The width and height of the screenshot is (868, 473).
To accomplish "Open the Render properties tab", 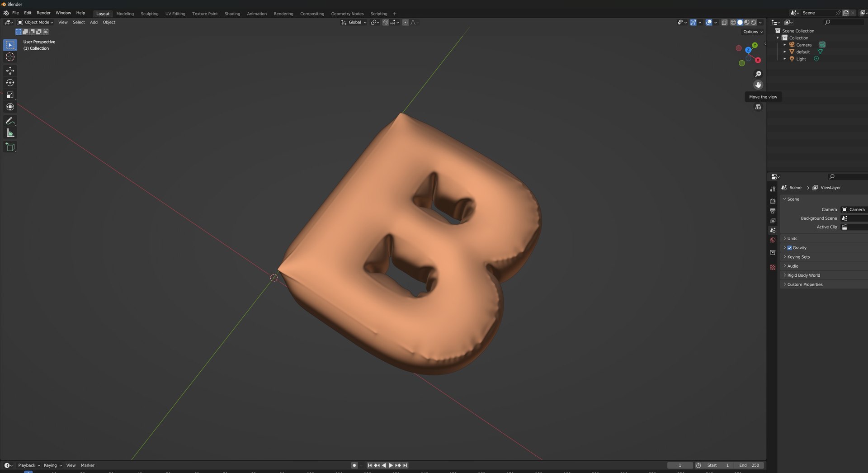I will click(773, 201).
